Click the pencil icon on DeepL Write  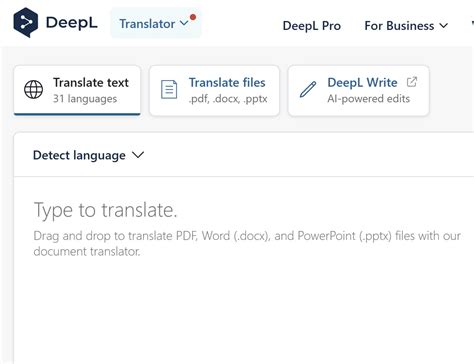308,89
